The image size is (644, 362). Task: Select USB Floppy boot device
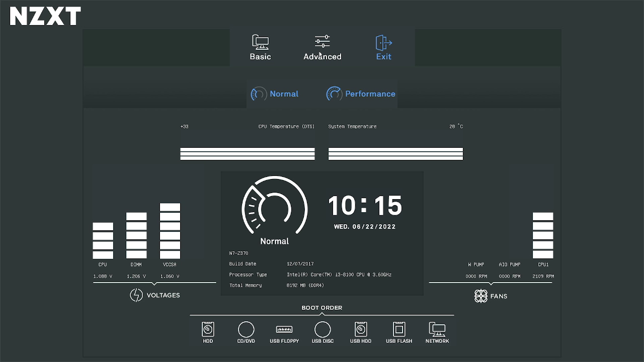point(284,330)
